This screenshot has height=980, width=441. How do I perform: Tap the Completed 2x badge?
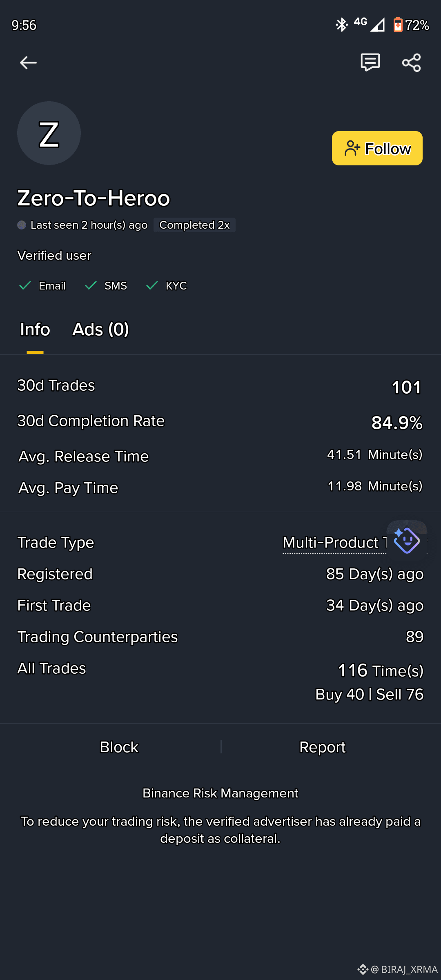coord(194,225)
